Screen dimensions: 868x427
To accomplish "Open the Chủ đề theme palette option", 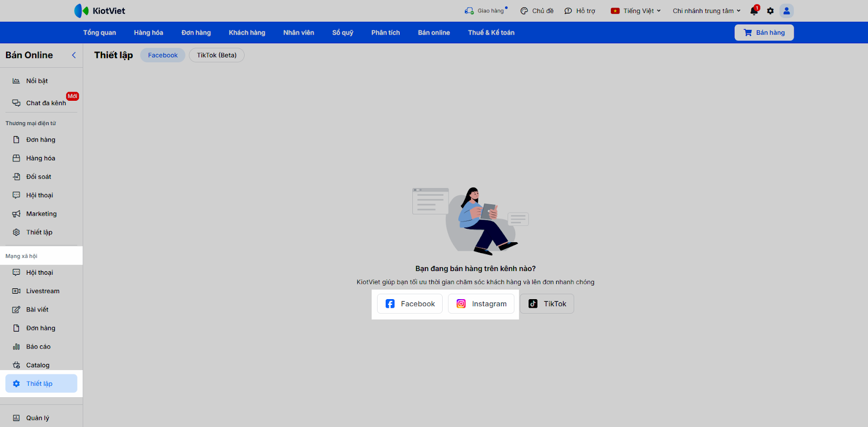I will 537,11.
